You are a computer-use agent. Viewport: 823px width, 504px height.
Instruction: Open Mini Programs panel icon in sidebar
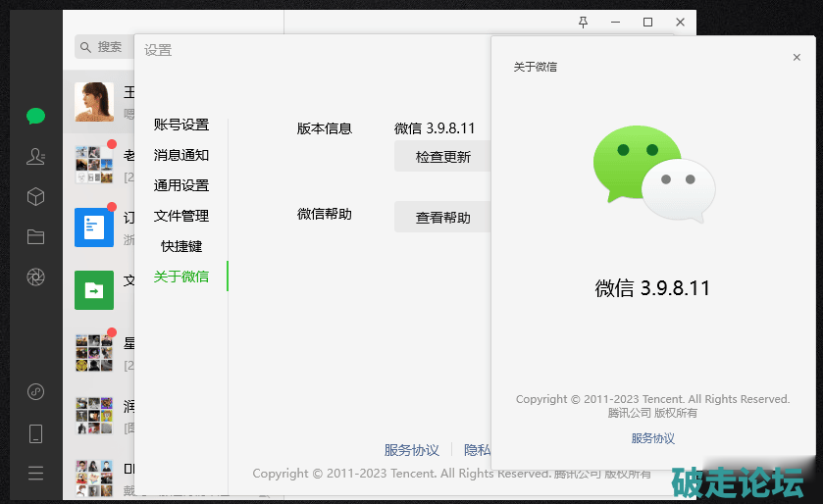[35, 392]
